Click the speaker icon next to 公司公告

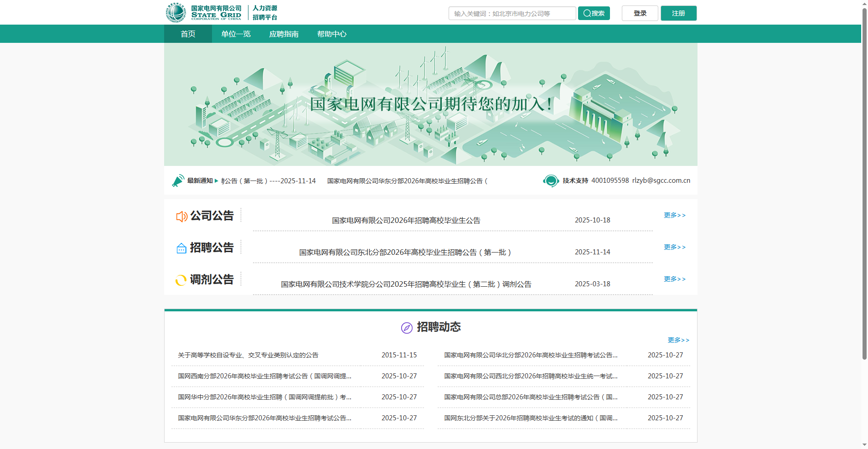[x=181, y=216]
